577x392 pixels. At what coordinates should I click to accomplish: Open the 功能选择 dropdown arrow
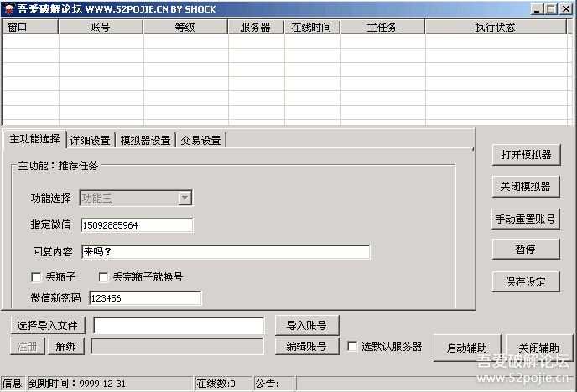tap(185, 198)
